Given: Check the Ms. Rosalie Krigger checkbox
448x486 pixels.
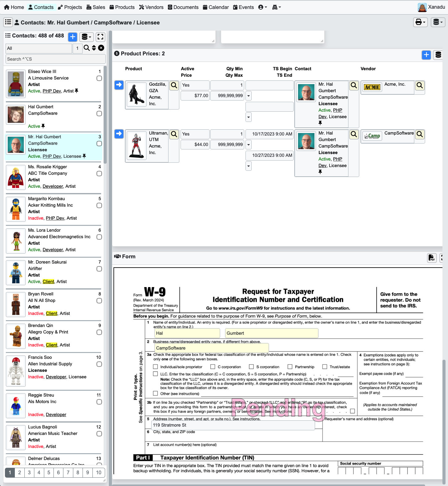Looking at the screenshot, I should tap(99, 174).
